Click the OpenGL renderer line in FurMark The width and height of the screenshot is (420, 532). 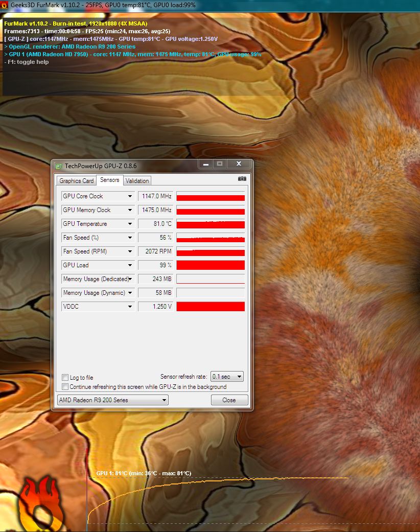pyautogui.click(x=70, y=47)
